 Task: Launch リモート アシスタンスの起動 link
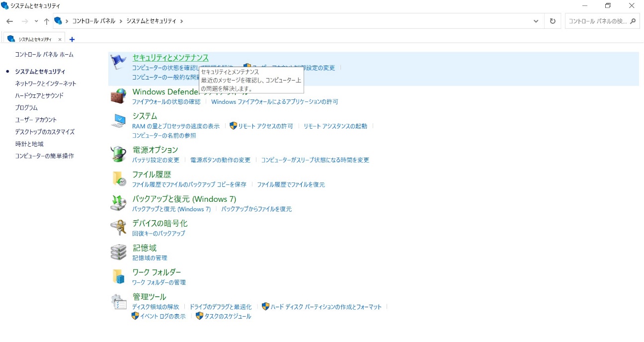(336, 126)
